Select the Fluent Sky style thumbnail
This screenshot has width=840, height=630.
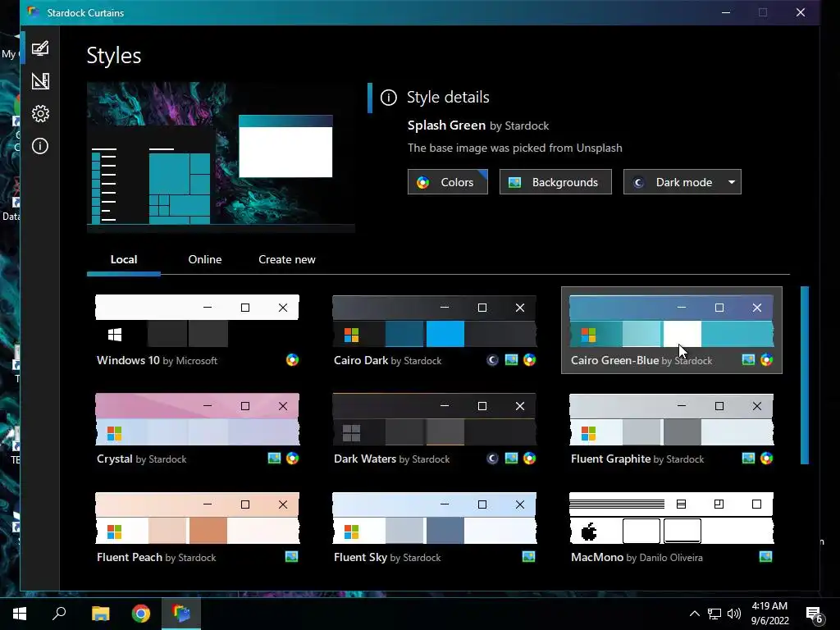point(435,518)
